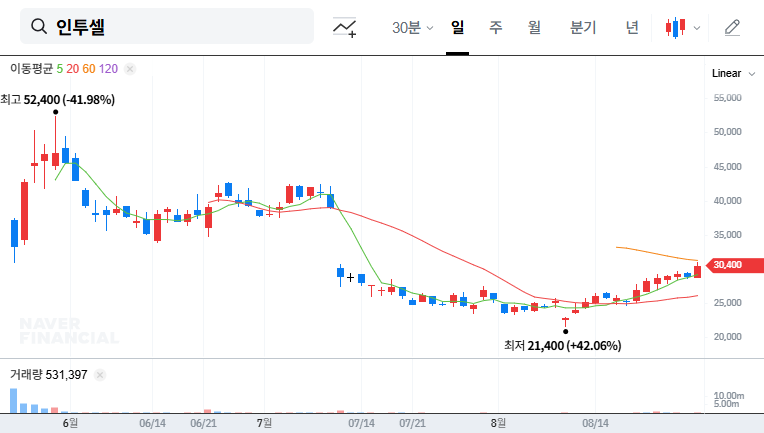The image size is (764, 433).
Task: Switch to the 분기 quarterly tab
Action: coord(583,27)
